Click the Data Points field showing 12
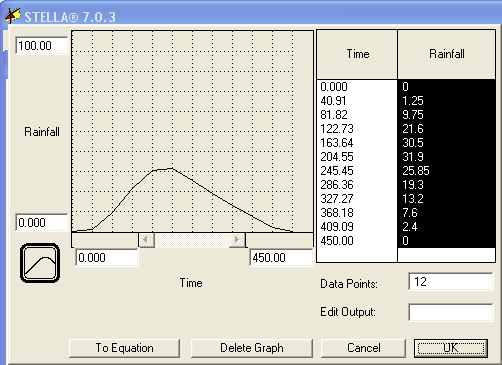This screenshot has width=502, height=365. [450, 282]
